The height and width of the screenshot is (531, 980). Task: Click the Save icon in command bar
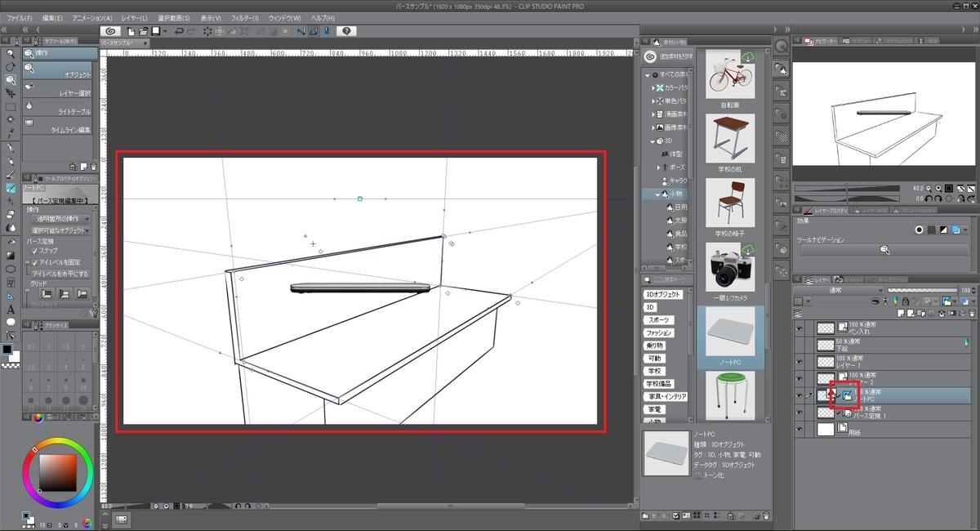point(155,31)
